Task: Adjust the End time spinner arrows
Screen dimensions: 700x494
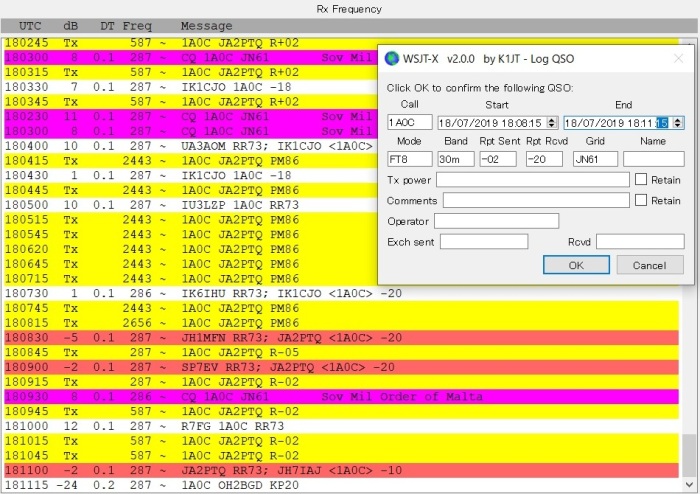Action: (x=679, y=122)
